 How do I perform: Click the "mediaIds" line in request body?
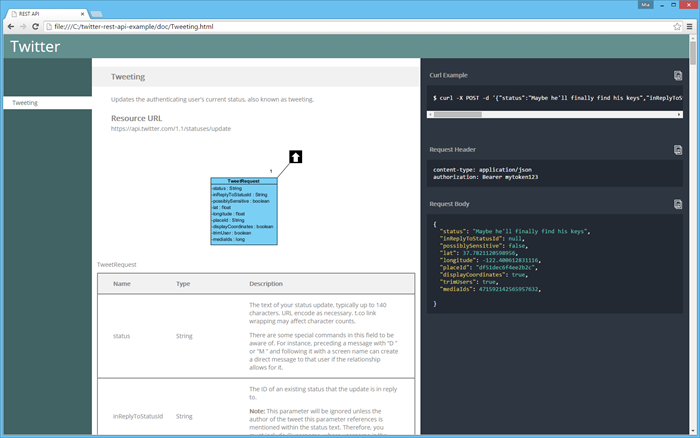point(490,289)
